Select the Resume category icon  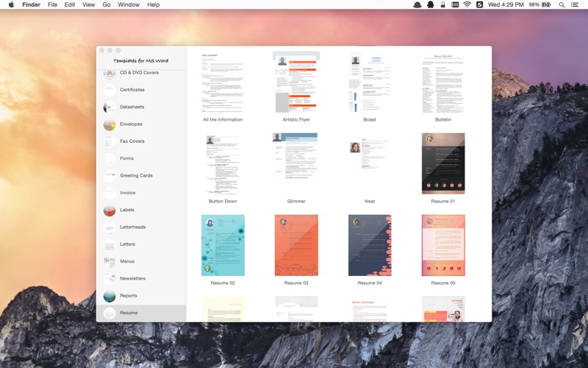click(x=110, y=314)
